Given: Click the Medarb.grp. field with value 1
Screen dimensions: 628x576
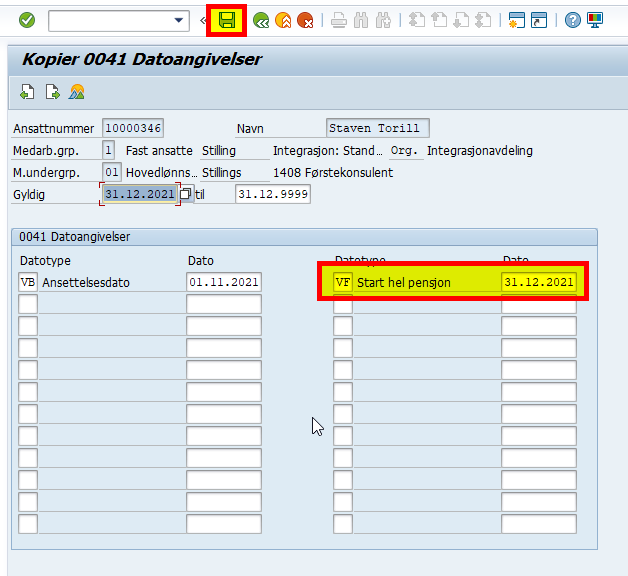Looking at the screenshot, I should pyautogui.click(x=109, y=150).
